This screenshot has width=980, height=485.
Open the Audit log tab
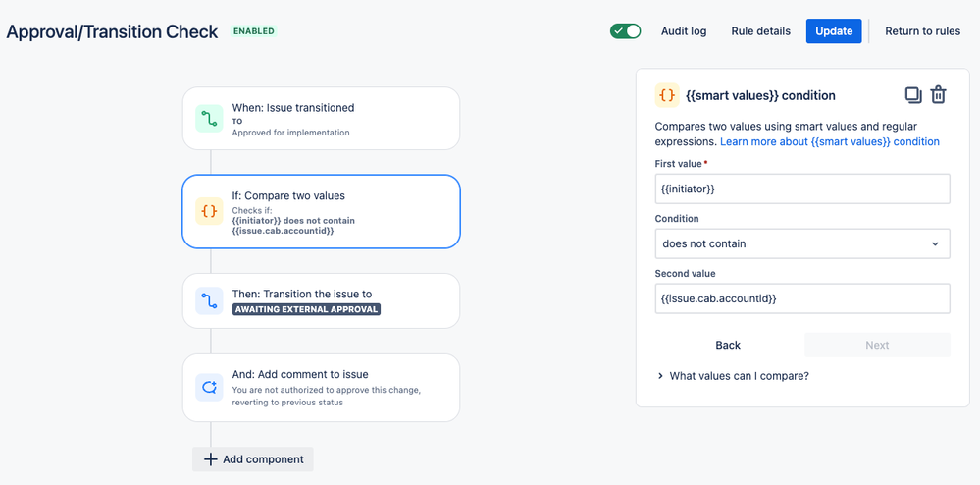click(x=684, y=31)
